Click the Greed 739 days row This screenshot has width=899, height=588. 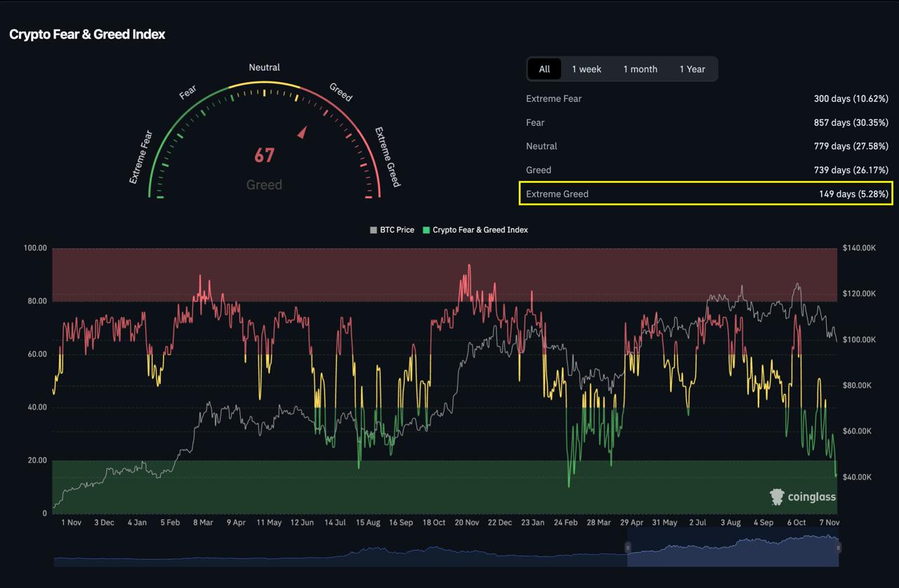pos(707,170)
